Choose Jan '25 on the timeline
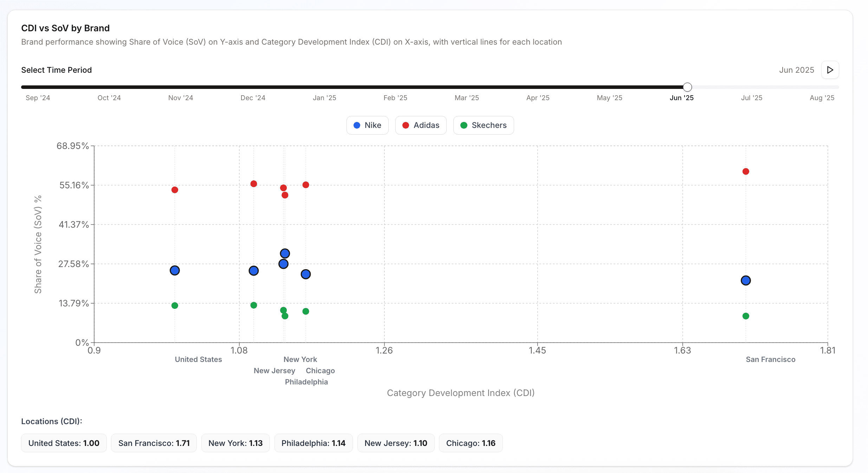Viewport: 868px width, 473px height. point(325,98)
